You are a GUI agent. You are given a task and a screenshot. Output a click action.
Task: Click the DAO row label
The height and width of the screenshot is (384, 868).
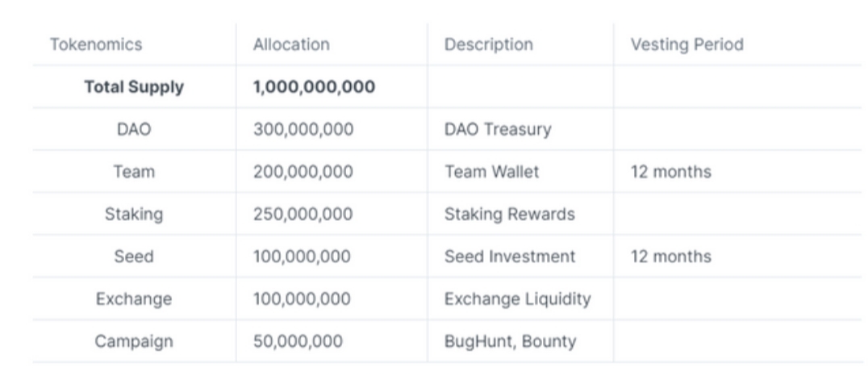(x=134, y=129)
